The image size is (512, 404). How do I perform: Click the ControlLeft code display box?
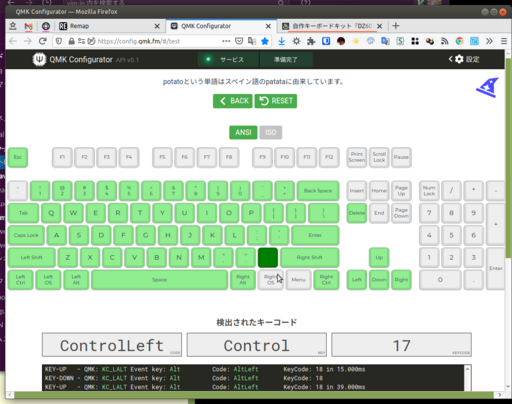click(112, 345)
